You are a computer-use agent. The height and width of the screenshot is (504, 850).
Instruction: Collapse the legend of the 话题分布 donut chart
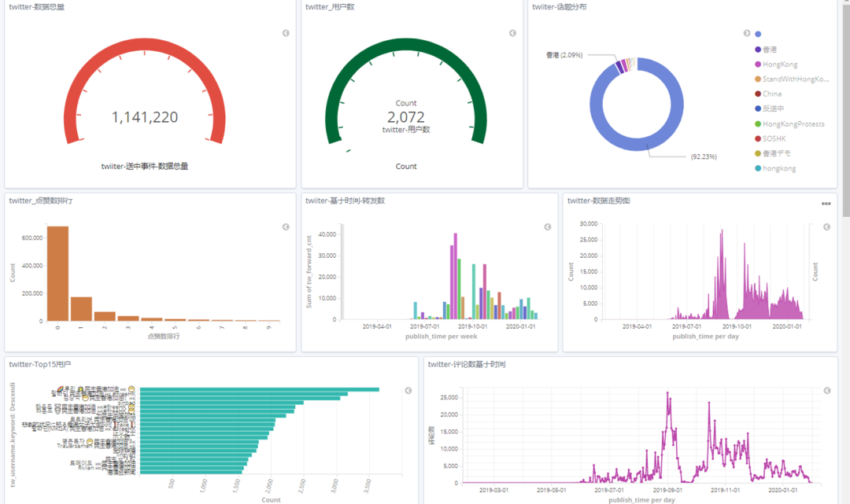click(x=746, y=34)
